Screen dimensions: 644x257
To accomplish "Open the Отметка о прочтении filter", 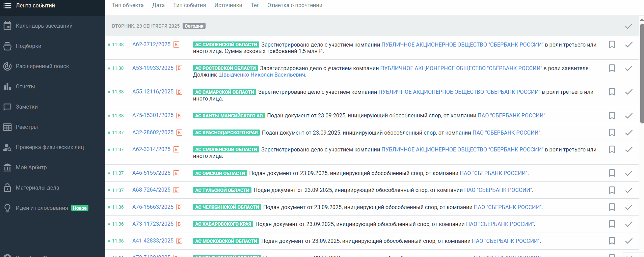I will click(x=295, y=5).
